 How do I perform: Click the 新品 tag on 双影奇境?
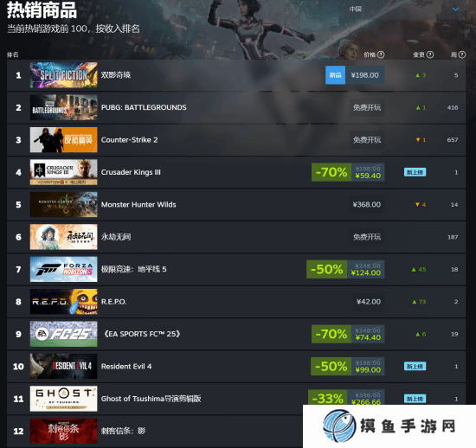(x=336, y=75)
